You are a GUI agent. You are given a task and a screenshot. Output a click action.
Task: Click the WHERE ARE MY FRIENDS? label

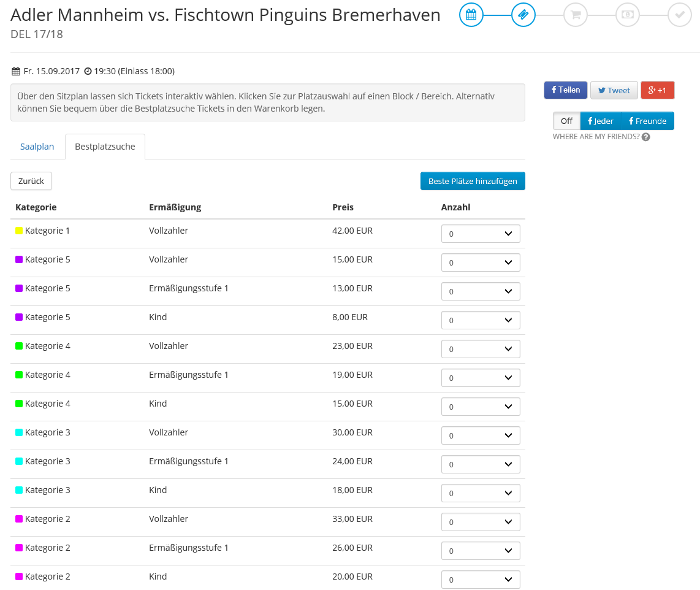click(x=596, y=137)
